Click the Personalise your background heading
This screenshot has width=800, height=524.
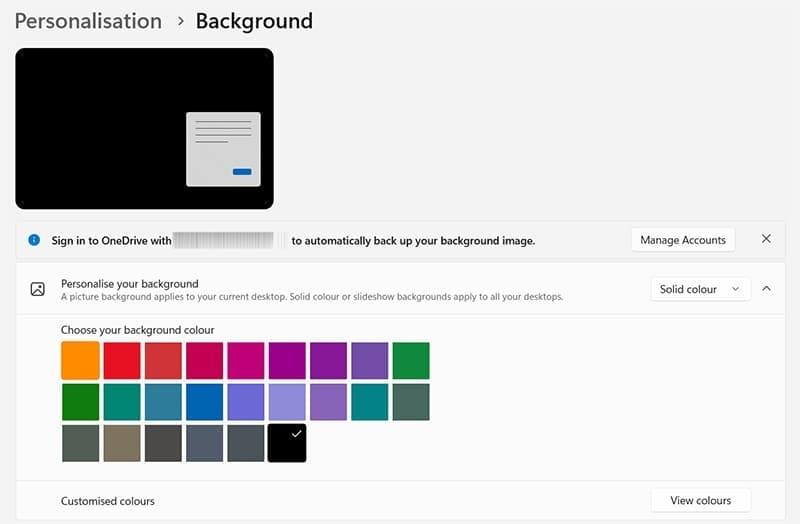[130, 283]
